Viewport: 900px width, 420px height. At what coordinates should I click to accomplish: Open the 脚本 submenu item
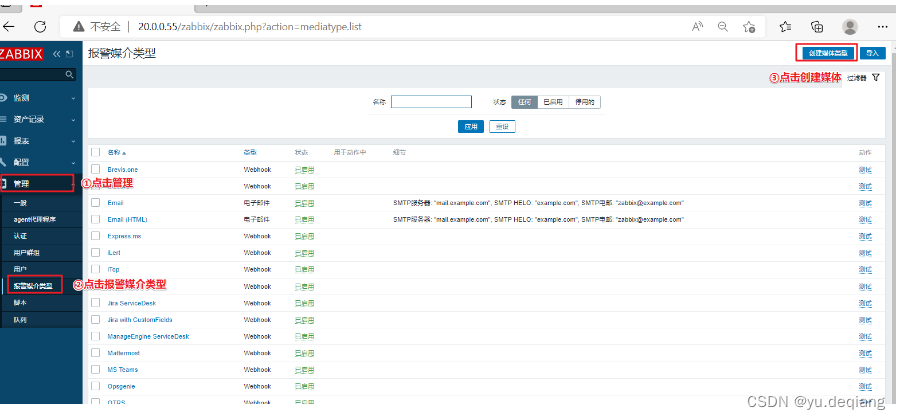pyautogui.click(x=21, y=302)
